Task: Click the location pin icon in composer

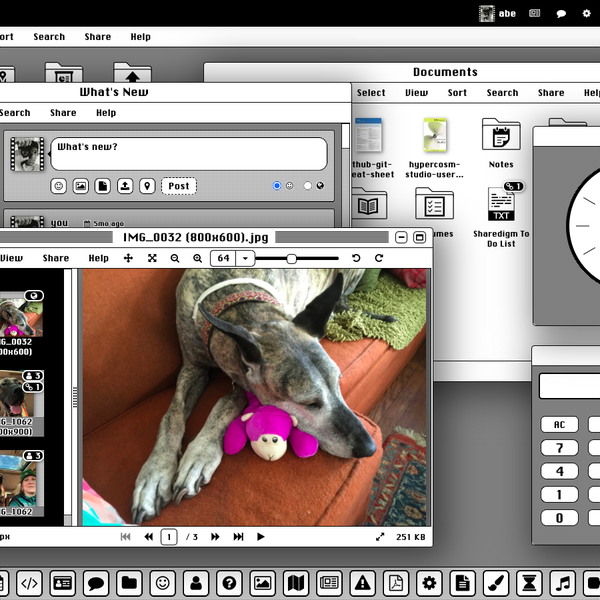Action: tap(147, 186)
